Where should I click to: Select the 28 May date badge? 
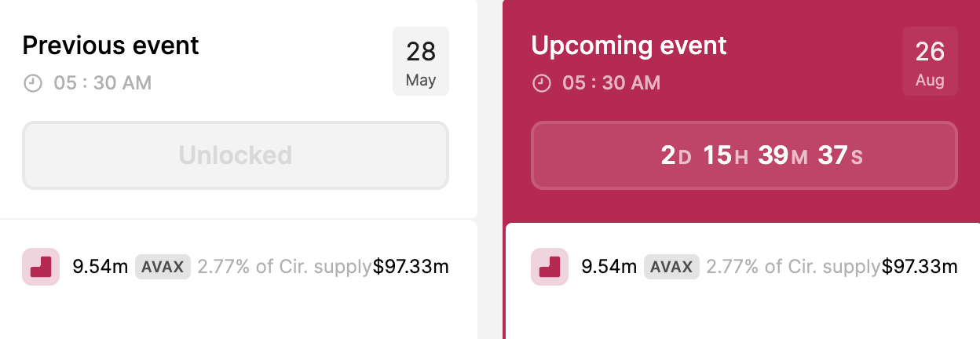pos(421,61)
